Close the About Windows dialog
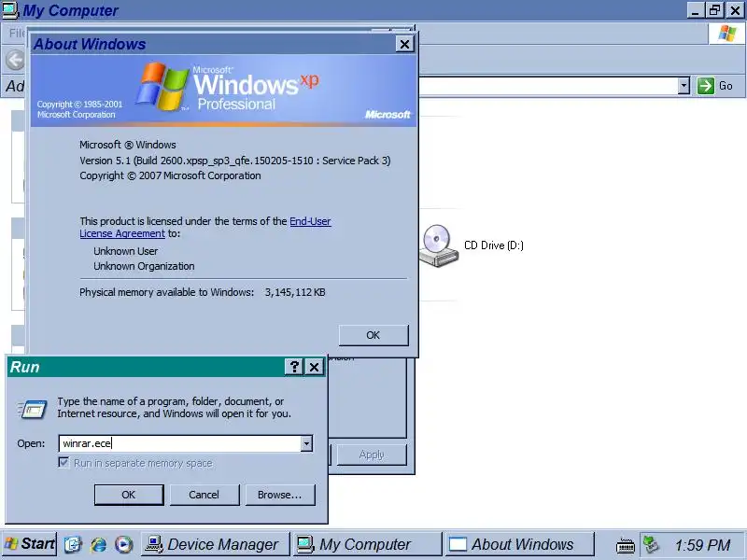747x560 pixels. pyautogui.click(x=404, y=44)
